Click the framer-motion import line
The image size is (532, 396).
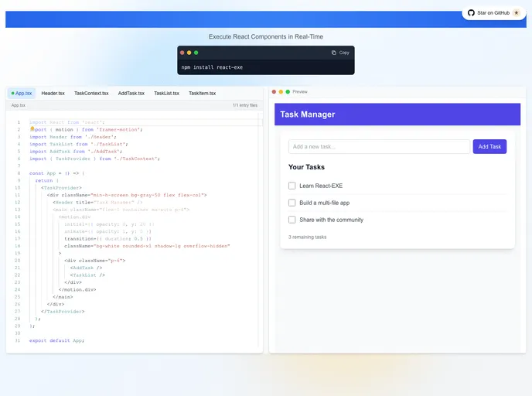click(86, 129)
